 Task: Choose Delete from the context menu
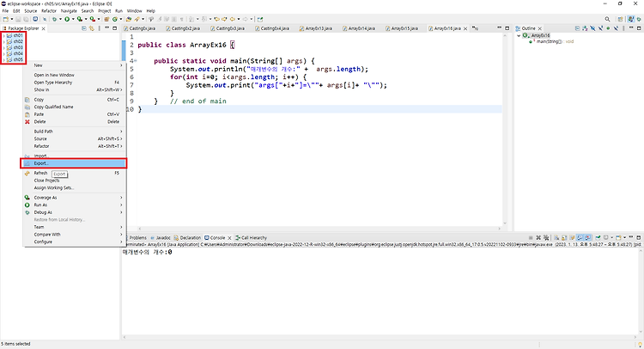(75, 122)
